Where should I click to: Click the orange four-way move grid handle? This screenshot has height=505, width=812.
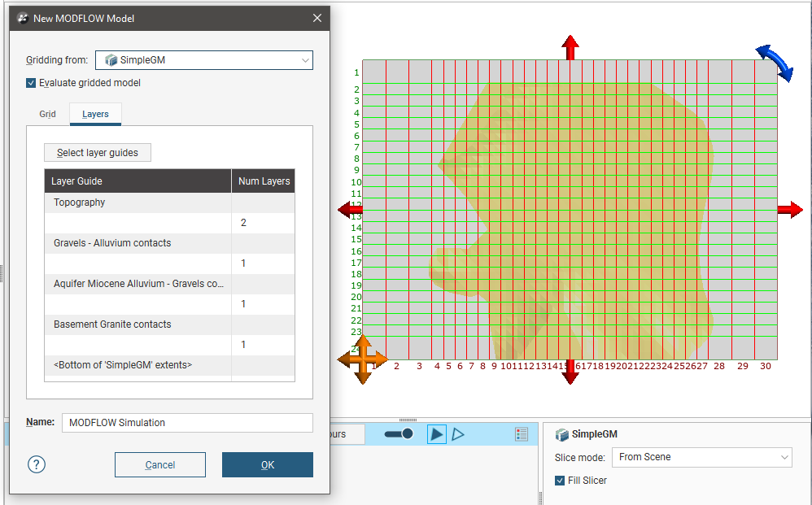(361, 359)
